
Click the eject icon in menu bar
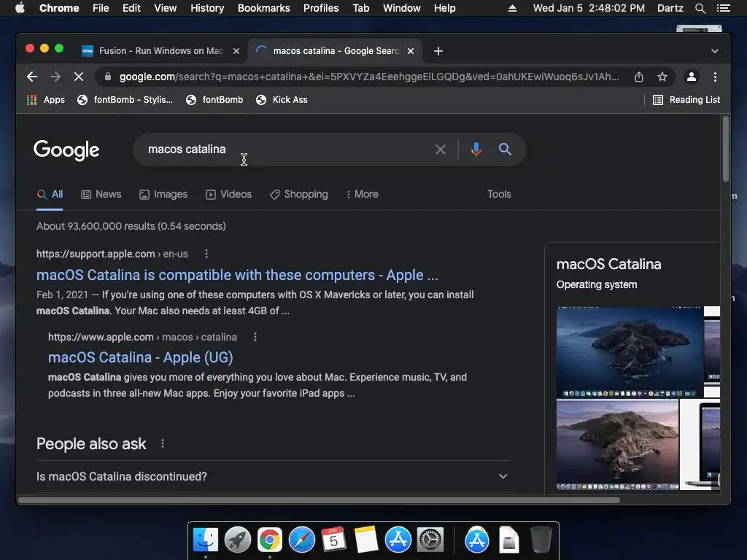[x=512, y=8]
